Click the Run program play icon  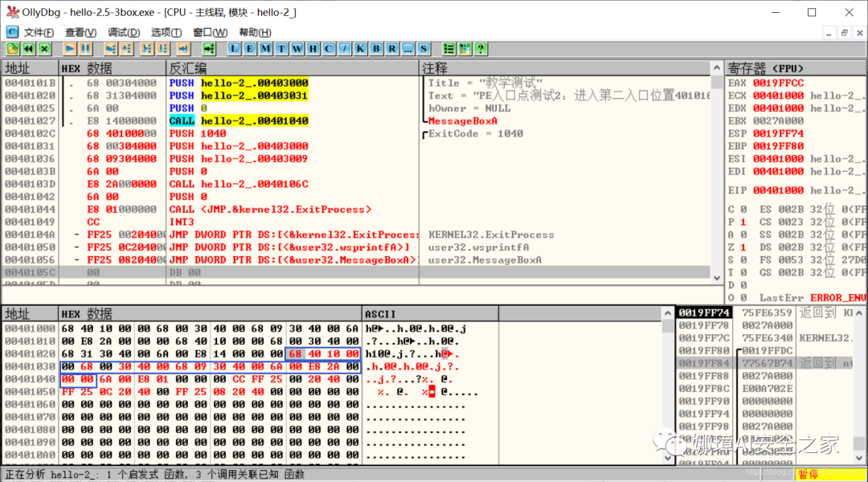[70, 49]
